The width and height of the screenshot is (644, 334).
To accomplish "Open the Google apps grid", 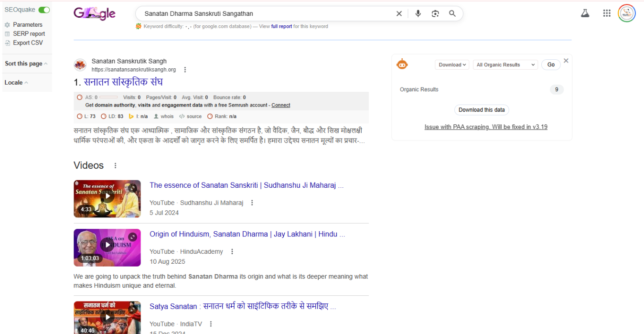I will pos(607,13).
